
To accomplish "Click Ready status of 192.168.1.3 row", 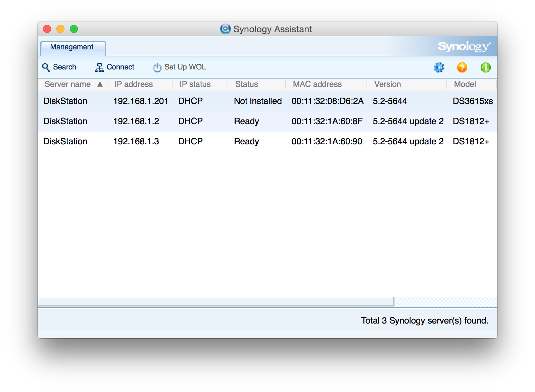I will 246,141.
